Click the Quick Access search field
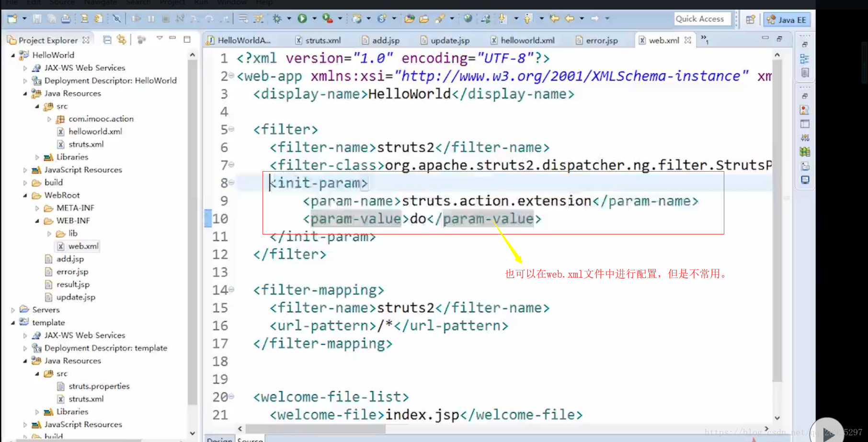Viewport: 868px width, 442px height. (x=702, y=19)
